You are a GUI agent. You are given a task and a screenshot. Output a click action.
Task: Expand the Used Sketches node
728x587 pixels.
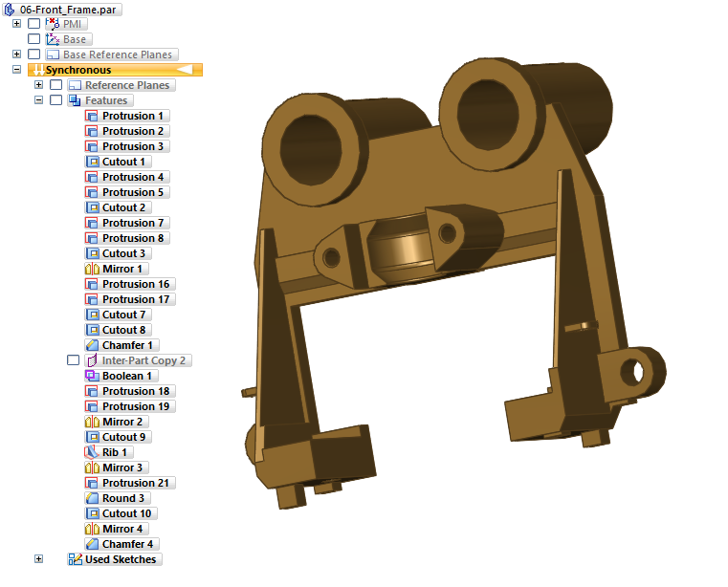click(38, 559)
